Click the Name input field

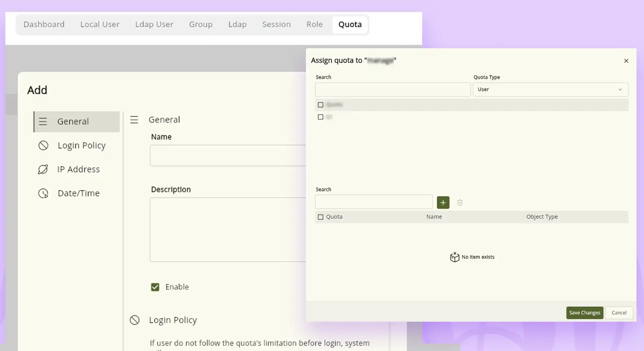[228, 155]
